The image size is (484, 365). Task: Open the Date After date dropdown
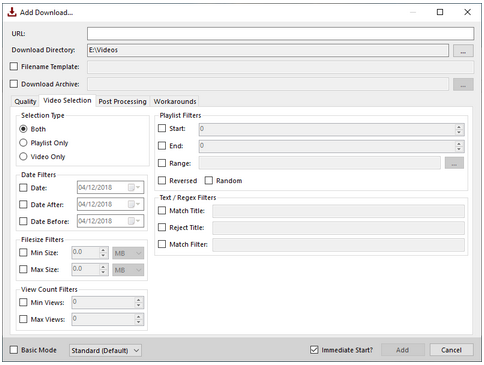point(110,204)
